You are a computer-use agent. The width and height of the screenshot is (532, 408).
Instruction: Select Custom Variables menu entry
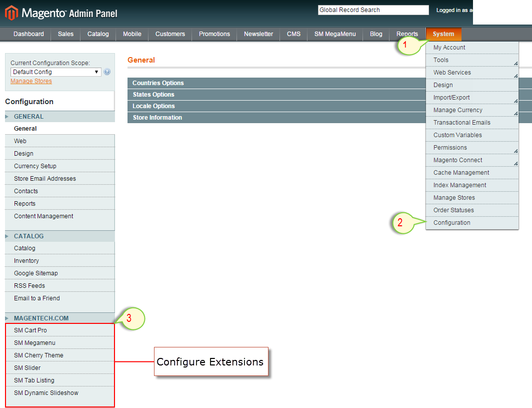pos(472,135)
